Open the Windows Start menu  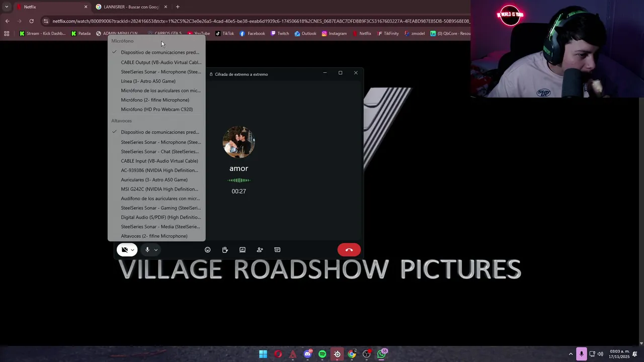[x=263, y=354]
